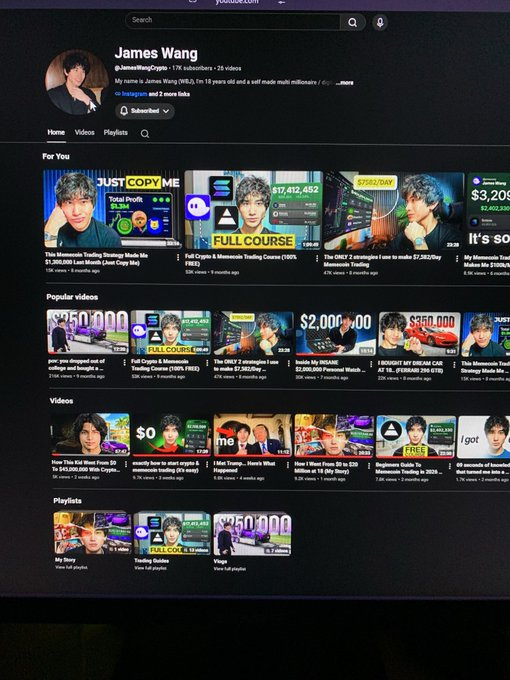Open options for Popular 'Full Crypto & Memecoin Trading Course'
Image resolution: width=510 pixels, height=680 pixels.
point(207,363)
